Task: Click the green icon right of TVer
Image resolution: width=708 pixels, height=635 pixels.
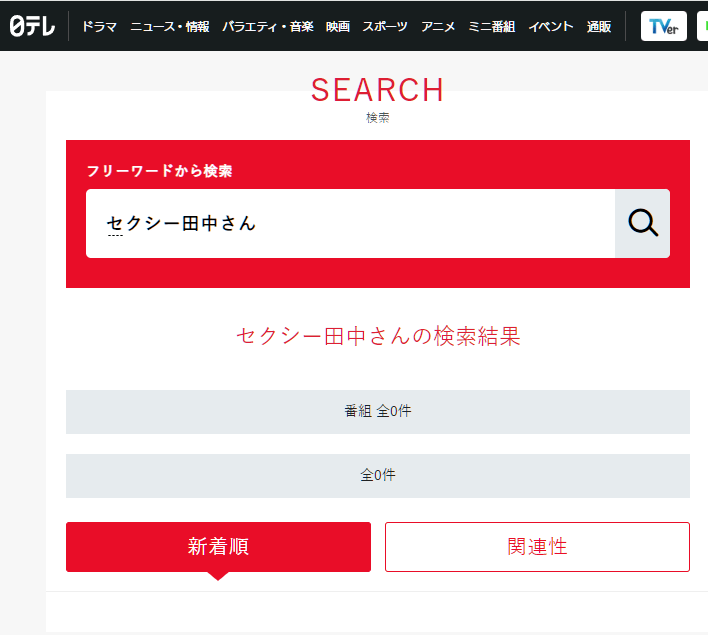Action: [702, 26]
